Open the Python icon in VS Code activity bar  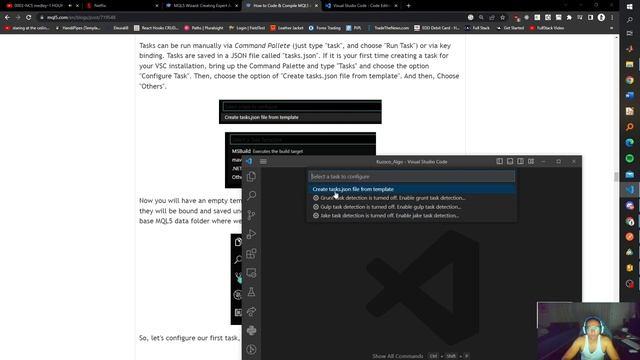(251, 330)
